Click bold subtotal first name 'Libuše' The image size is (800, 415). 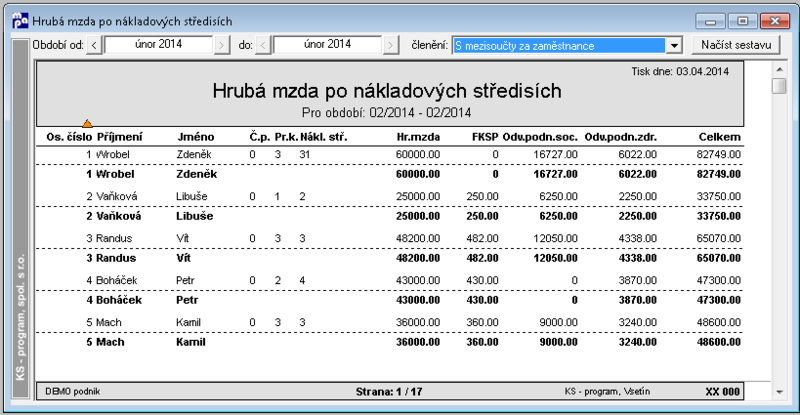[195, 216]
